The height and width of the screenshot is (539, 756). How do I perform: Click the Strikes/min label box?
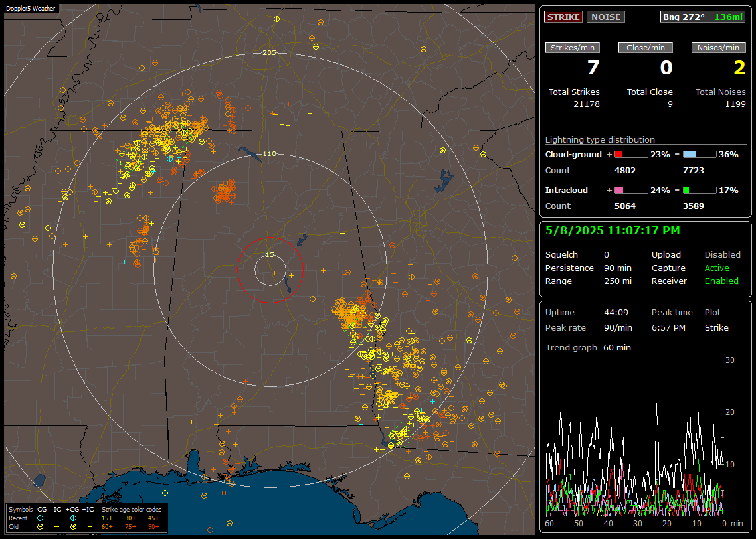click(572, 48)
